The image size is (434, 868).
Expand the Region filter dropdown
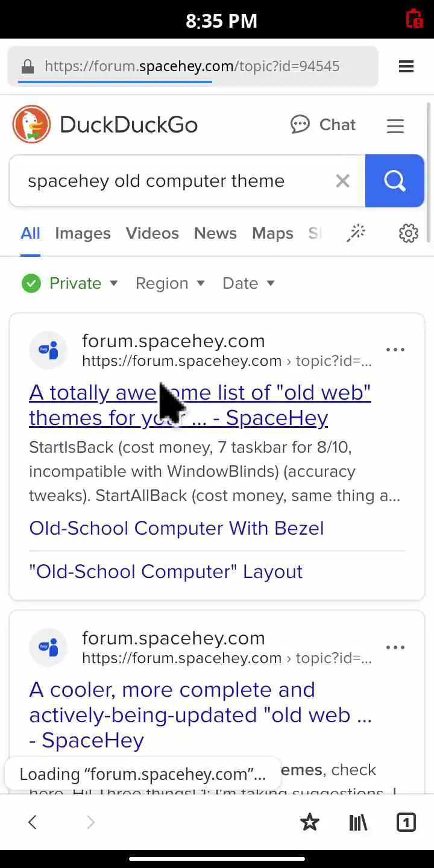pos(170,283)
